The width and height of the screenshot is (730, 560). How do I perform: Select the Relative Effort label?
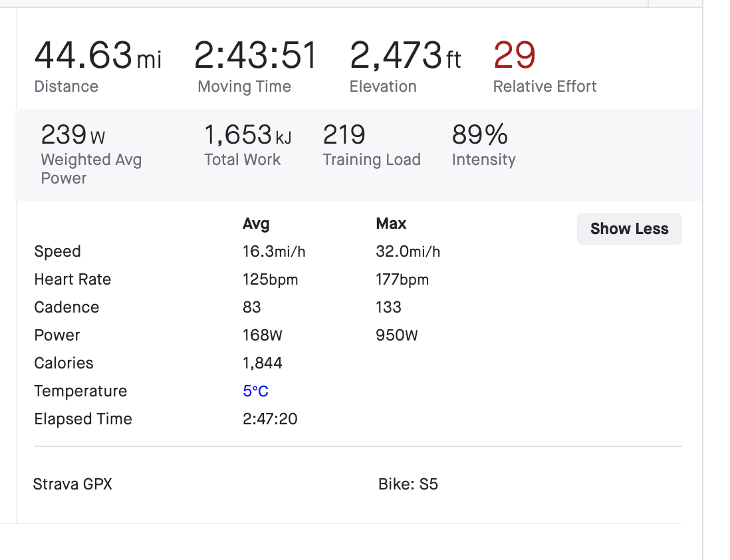click(545, 86)
